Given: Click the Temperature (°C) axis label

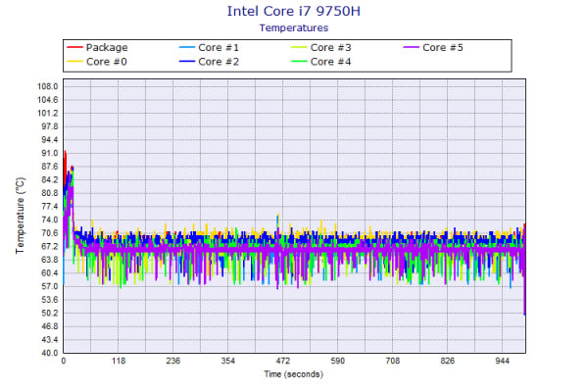Looking at the screenshot, I should coord(21,216).
